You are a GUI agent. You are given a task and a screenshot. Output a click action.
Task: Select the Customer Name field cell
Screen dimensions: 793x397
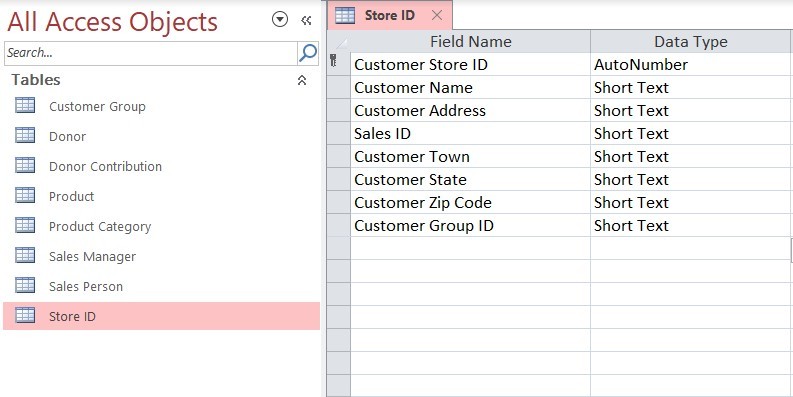tap(470, 87)
